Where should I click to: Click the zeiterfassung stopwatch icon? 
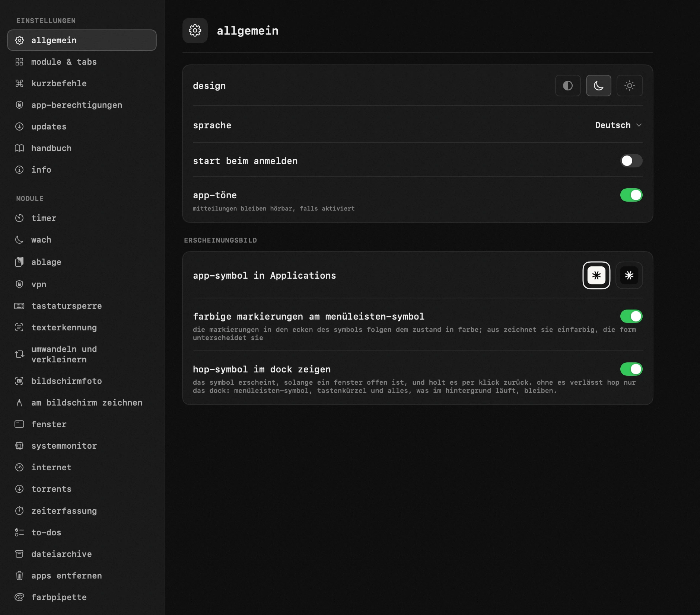[19, 511]
